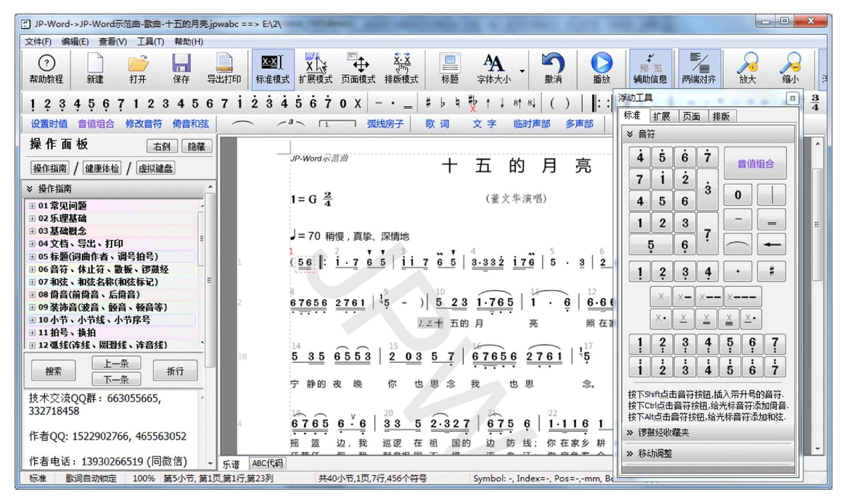Click the Zoom In (放大) magnifier icon

pos(747,64)
